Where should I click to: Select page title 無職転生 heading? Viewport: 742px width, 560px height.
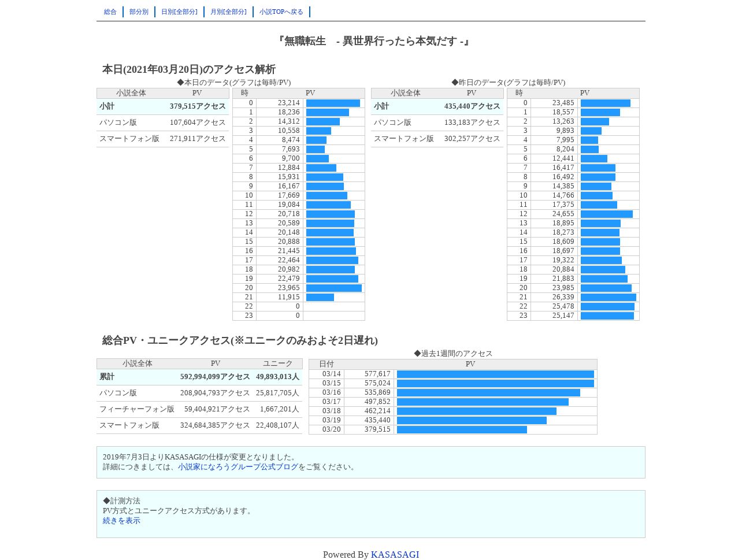(373, 41)
